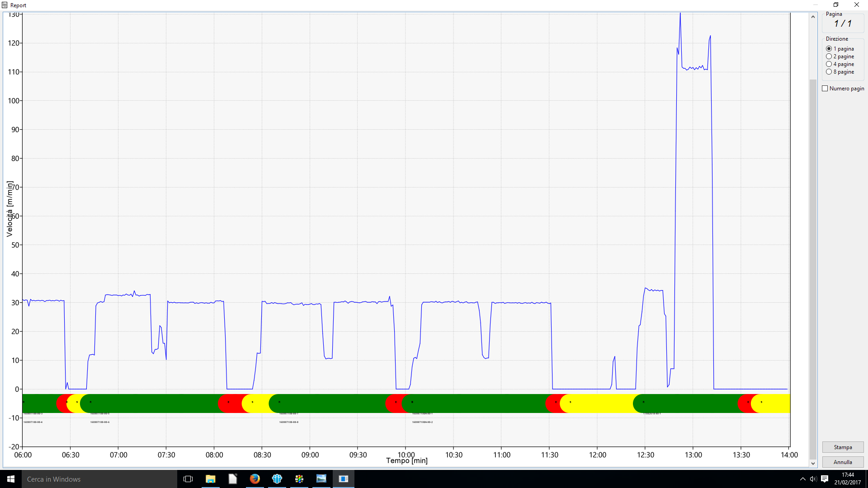This screenshot has height=488, width=868.
Task: Open the Windows Action Center notifications
Action: [825, 479]
